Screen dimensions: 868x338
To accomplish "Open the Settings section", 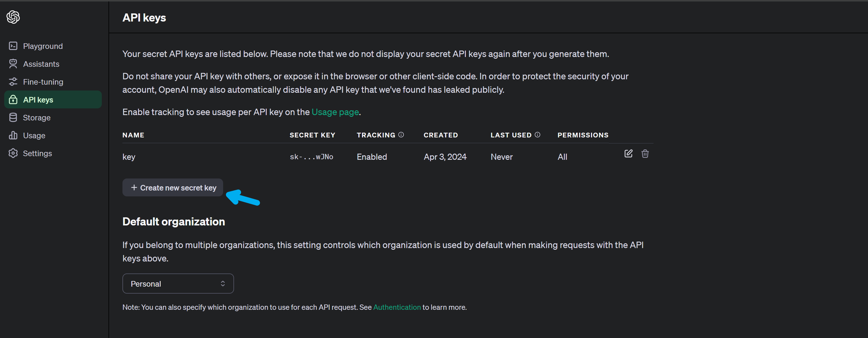I will (37, 153).
